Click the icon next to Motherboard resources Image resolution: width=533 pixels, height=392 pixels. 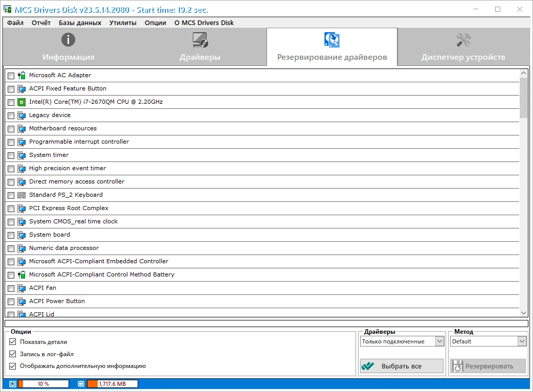(x=21, y=128)
